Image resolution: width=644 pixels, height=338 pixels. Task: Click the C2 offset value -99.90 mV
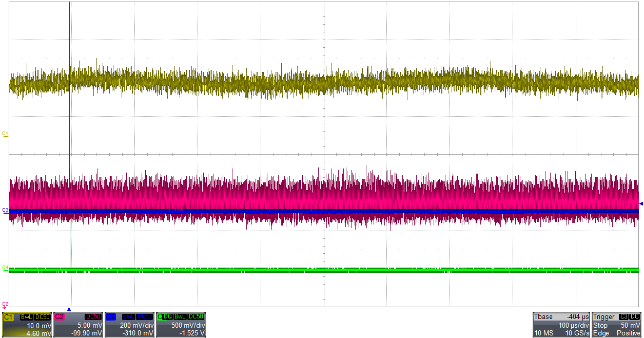click(x=87, y=333)
